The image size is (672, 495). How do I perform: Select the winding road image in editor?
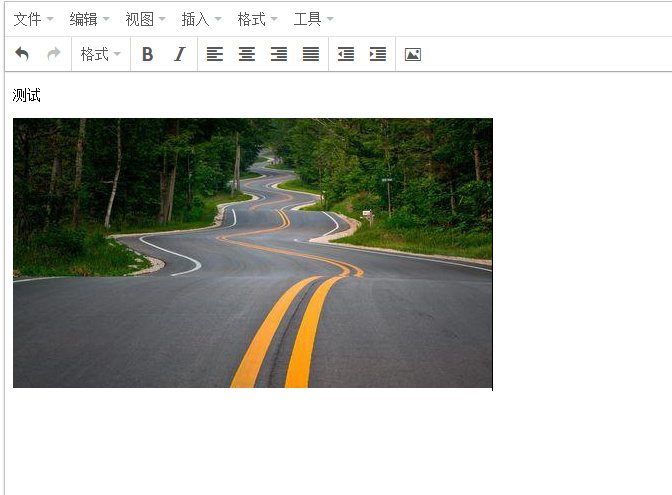click(x=253, y=253)
